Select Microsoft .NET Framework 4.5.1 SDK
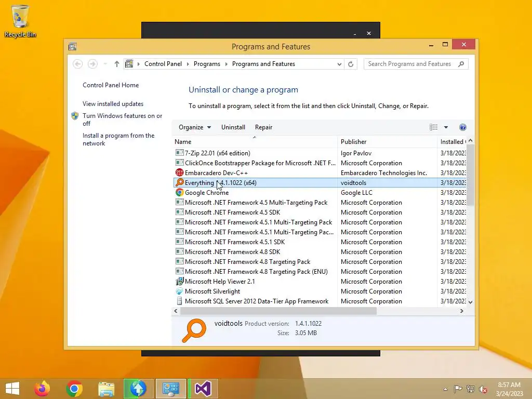 (320, 242)
